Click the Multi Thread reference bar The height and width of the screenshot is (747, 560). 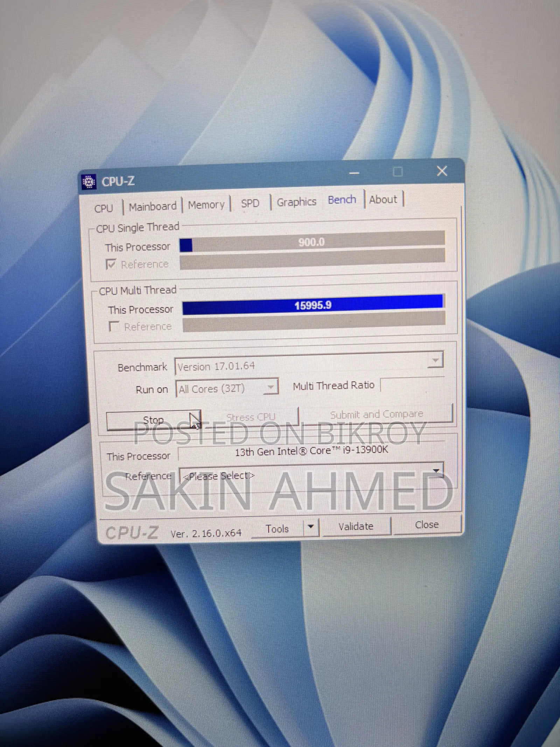coord(314,322)
